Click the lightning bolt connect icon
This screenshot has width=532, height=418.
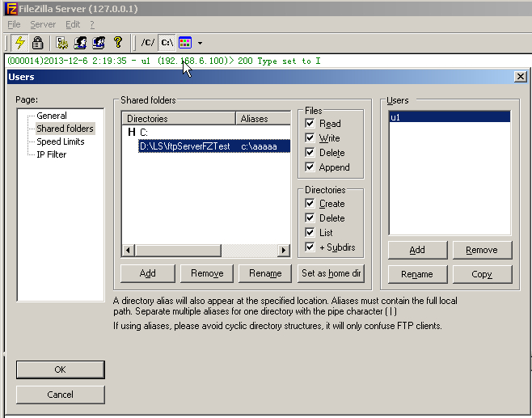tap(19, 43)
